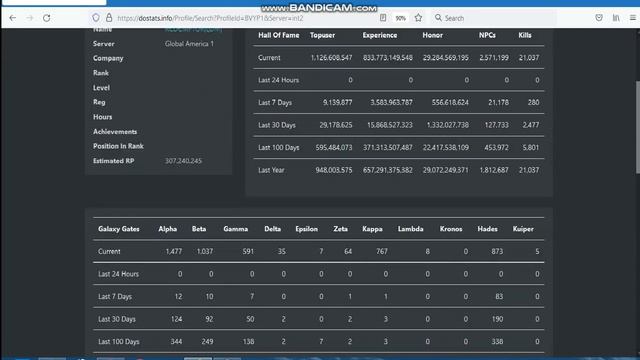Click the padlock site security icon
This screenshot has width=640, height=360.
click(109, 18)
